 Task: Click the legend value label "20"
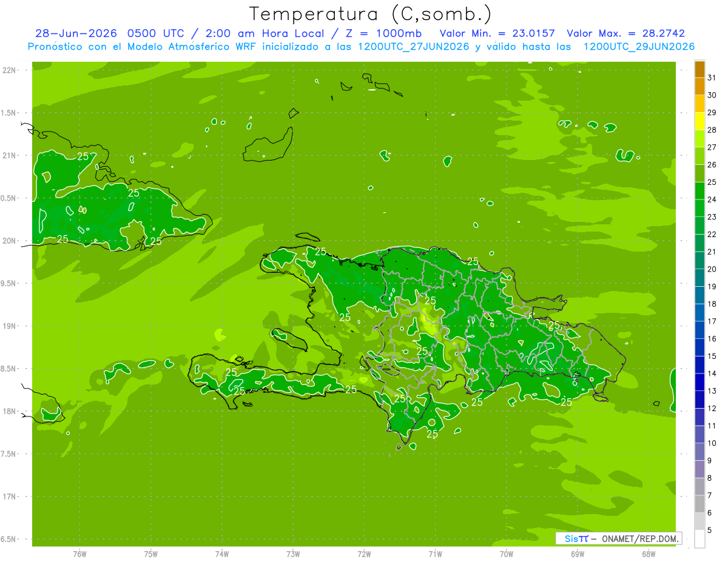point(712,269)
